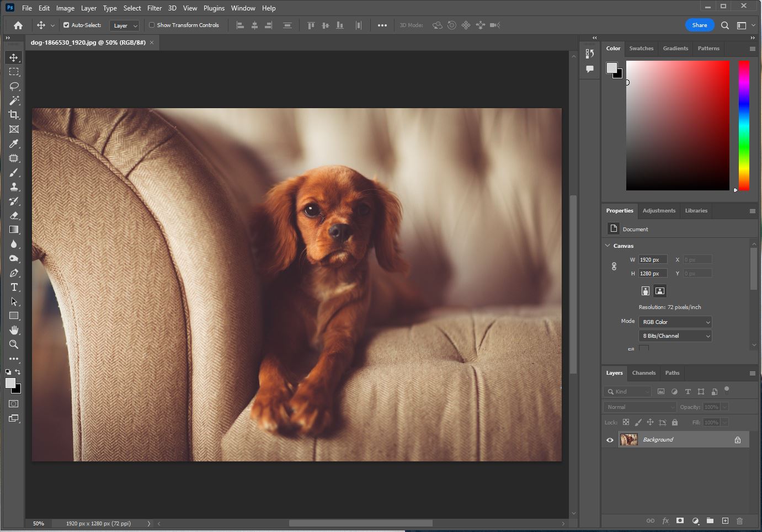762x532 pixels.
Task: Select the Rectangular Marquee tool
Action: tap(14, 72)
